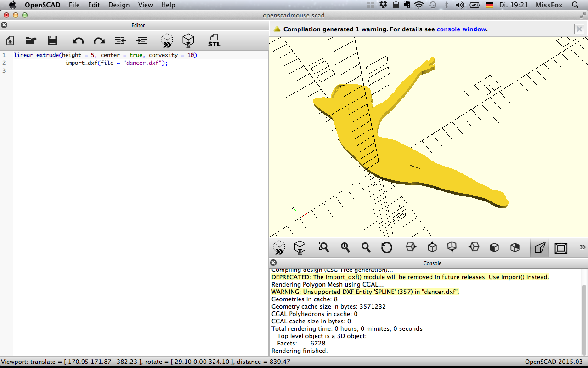The image size is (588, 368).
Task: Click the MissFox user menu
Action: click(549, 5)
